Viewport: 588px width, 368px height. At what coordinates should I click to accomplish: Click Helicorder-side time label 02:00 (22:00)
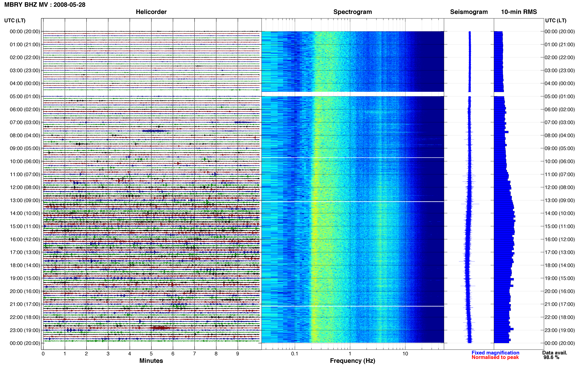coord(25,57)
